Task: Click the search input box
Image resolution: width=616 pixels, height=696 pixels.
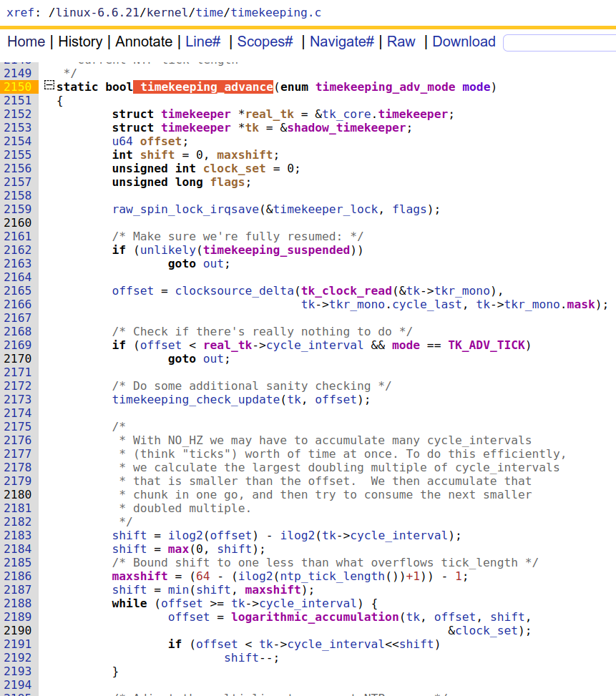Action: point(559,43)
